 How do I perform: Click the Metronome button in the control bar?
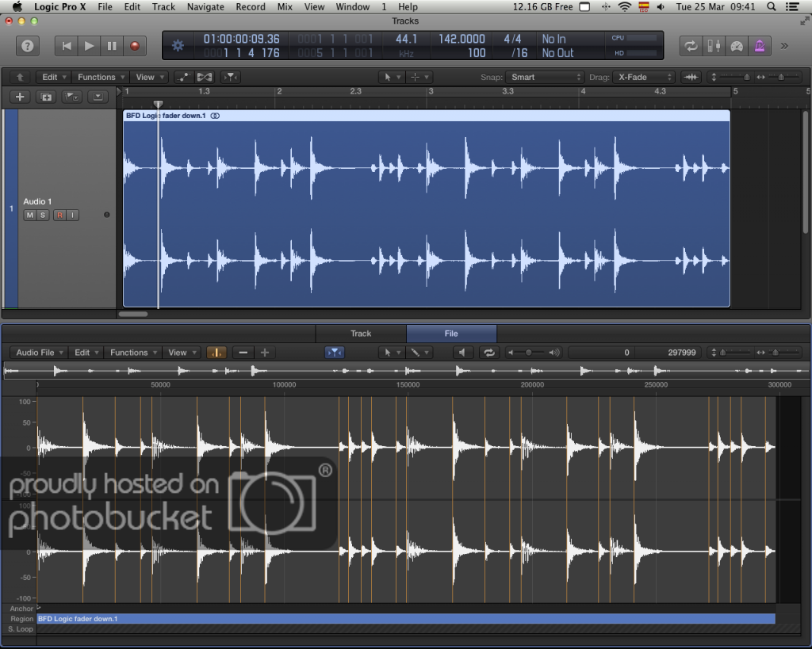click(759, 46)
